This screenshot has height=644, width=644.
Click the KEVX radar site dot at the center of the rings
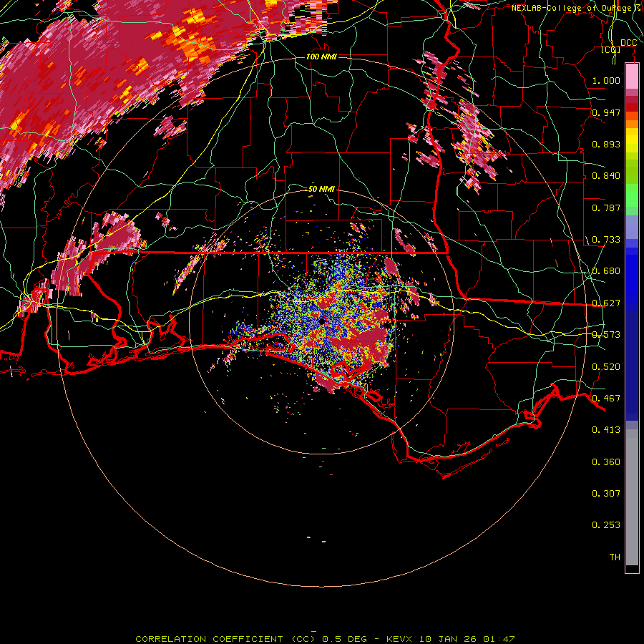321,322
